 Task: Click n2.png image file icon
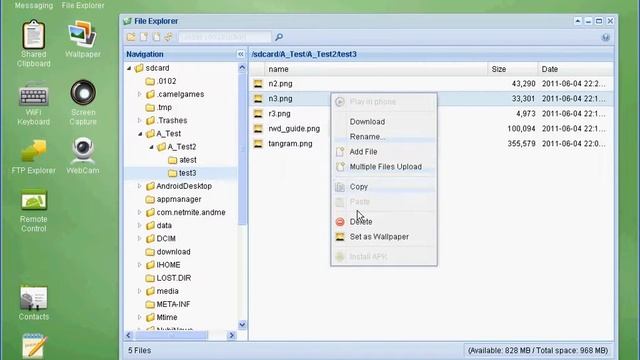pyautogui.click(x=258, y=84)
